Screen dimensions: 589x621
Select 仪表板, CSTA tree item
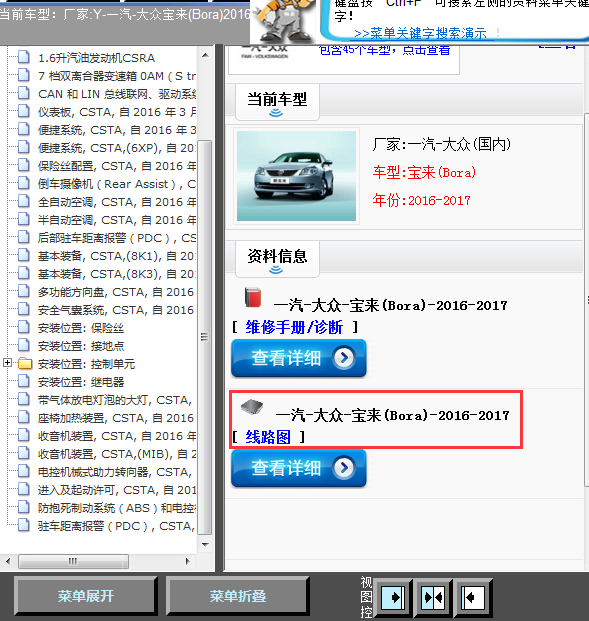117,112
